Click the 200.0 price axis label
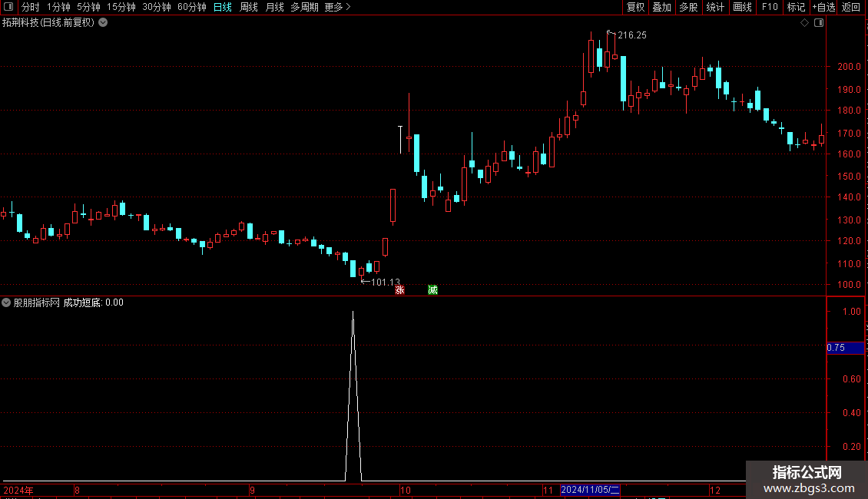The width and height of the screenshot is (868, 499). pyautogui.click(x=849, y=66)
